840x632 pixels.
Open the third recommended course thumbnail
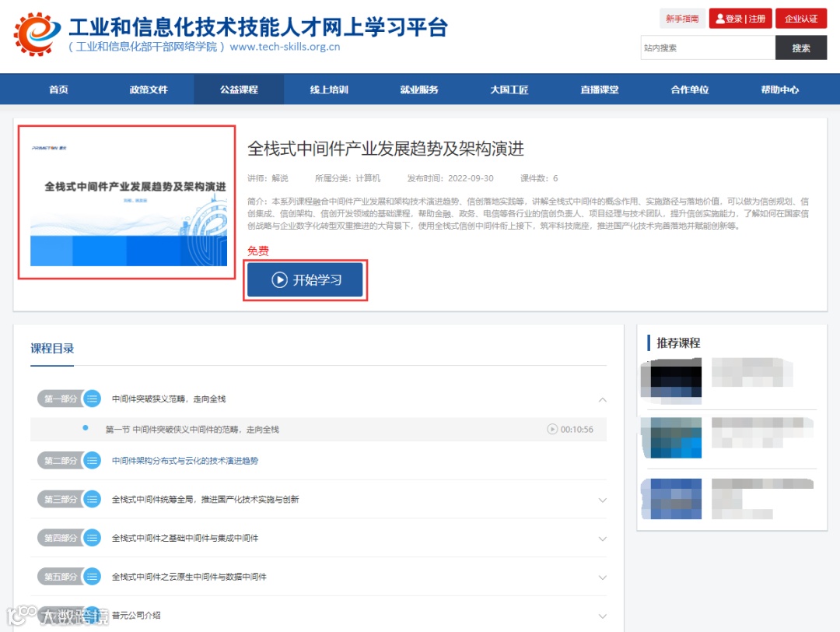click(671, 499)
